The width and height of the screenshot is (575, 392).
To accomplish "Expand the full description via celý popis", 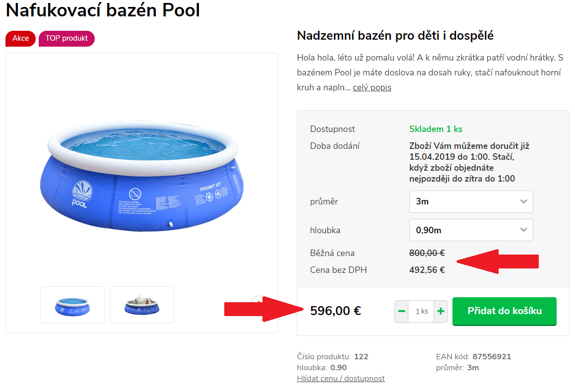I will (x=372, y=88).
